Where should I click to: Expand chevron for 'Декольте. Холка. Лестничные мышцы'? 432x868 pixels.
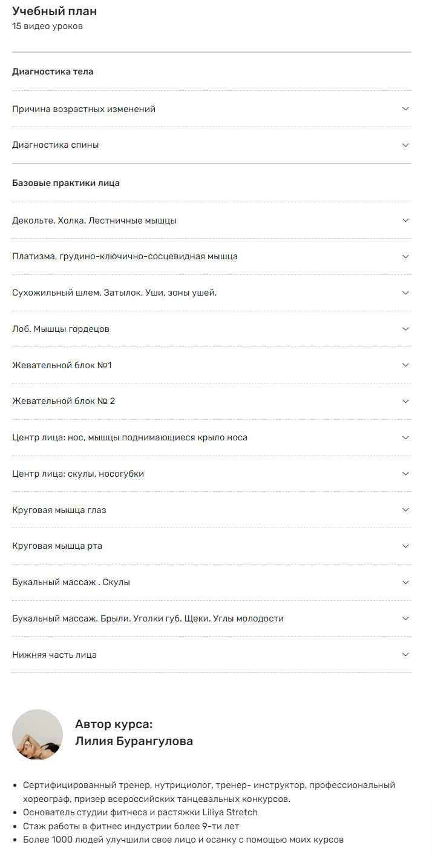(x=405, y=220)
